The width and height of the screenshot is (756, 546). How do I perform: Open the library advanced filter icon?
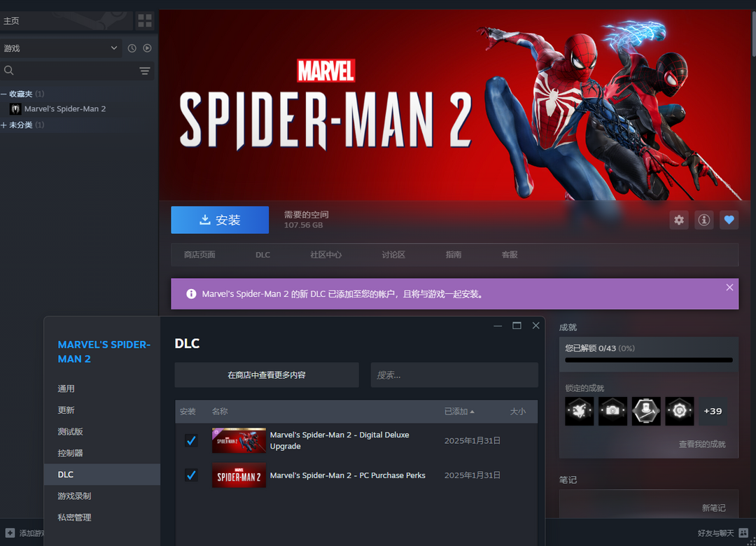click(144, 71)
